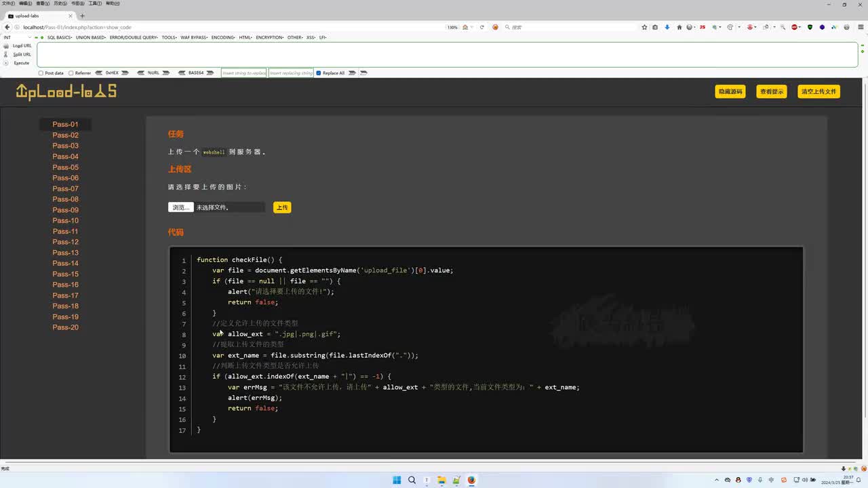This screenshot has width=868, height=488.
Task: Click the UpLoad-labs logo
Action: pyautogui.click(x=66, y=91)
